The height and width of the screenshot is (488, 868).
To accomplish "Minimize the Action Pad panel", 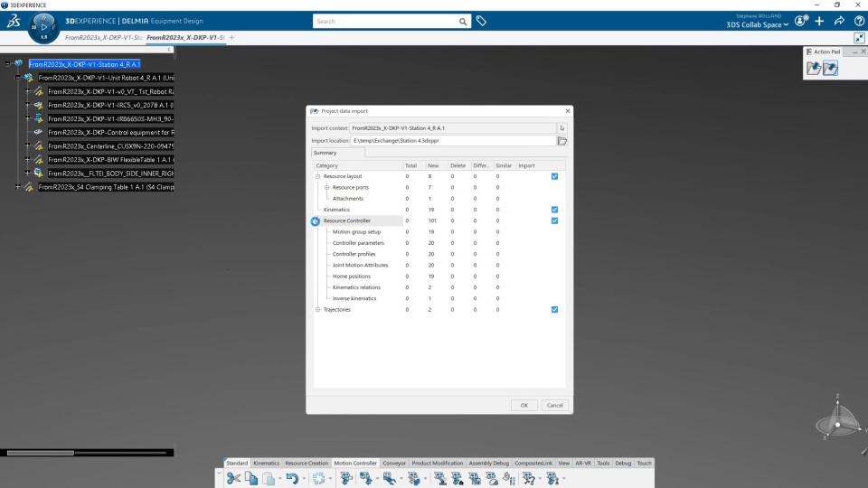I will point(855,52).
